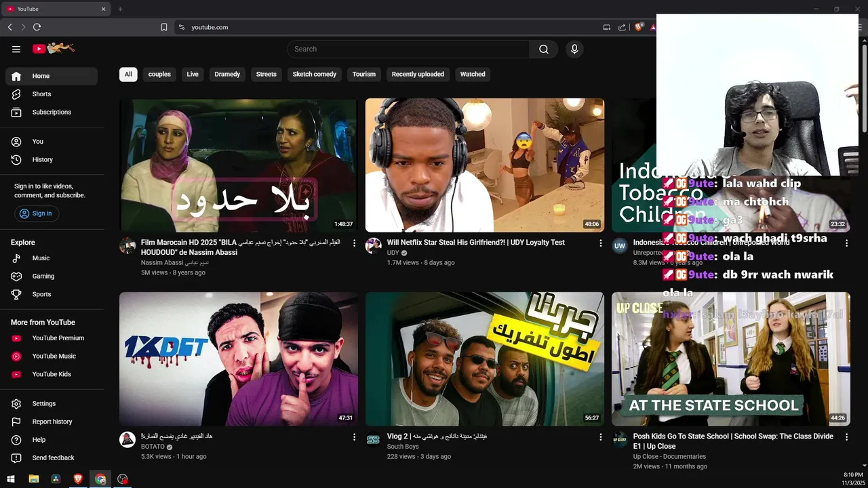Click the search magnifier button
Image resolution: width=868 pixels, height=488 pixels.
point(544,49)
